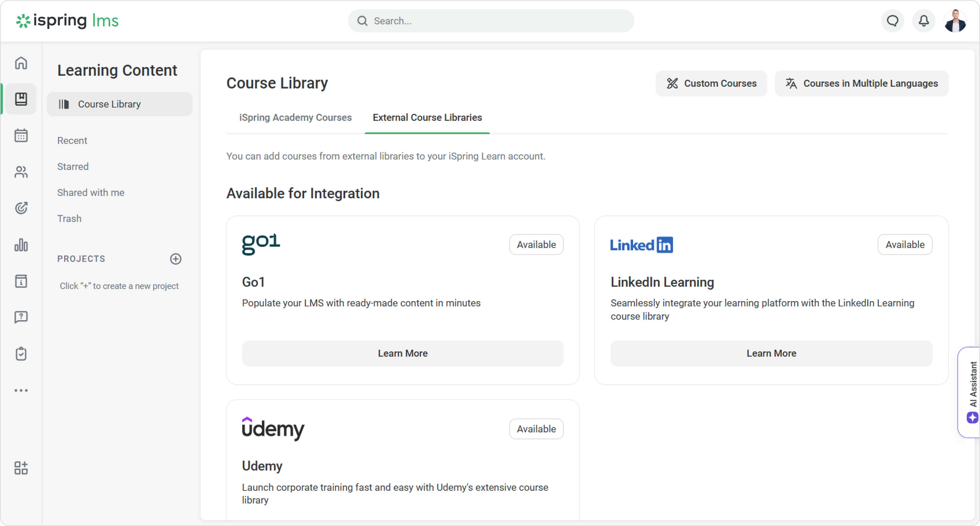Click the question mark sidebar icon

pos(21,317)
